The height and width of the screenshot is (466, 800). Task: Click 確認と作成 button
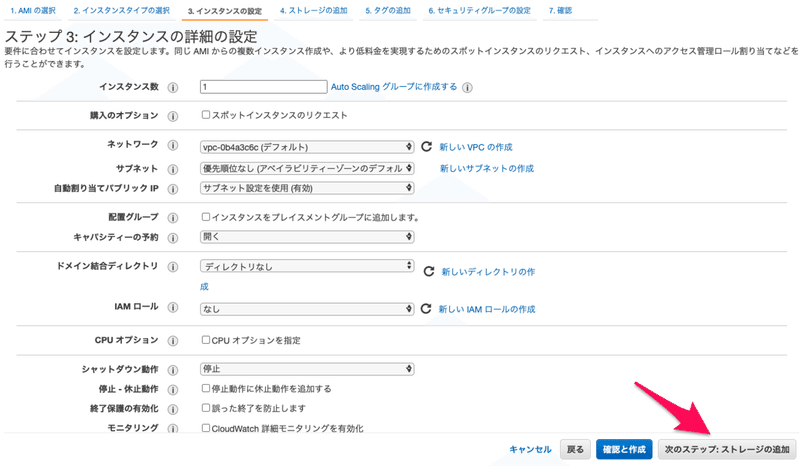624,449
